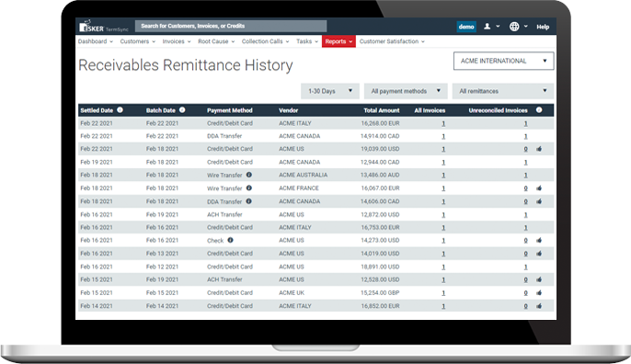Click thumbs-up icon in 14,606.00 CAD row
Image resolution: width=631 pixels, height=364 pixels.
pos(539,201)
